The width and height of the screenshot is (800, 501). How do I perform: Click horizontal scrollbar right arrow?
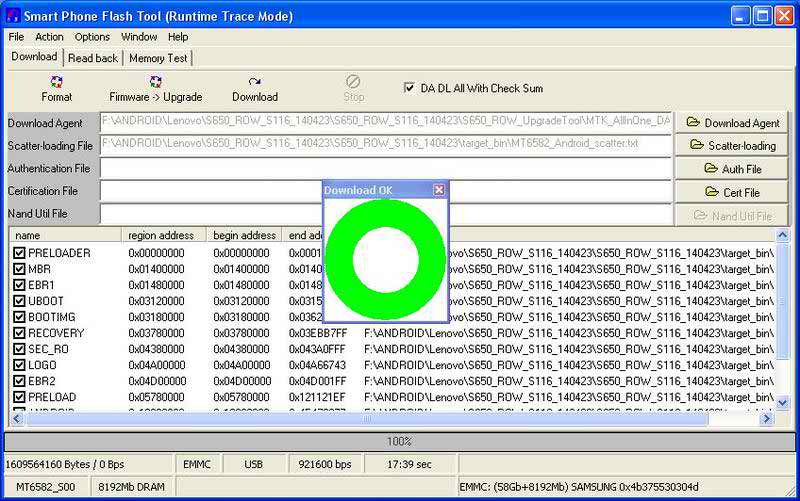[766, 419]
